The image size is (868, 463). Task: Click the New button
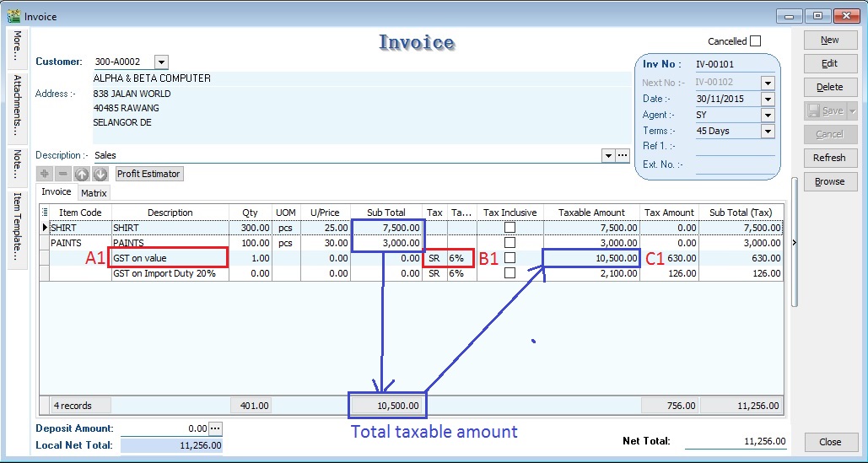click(829, 40)
